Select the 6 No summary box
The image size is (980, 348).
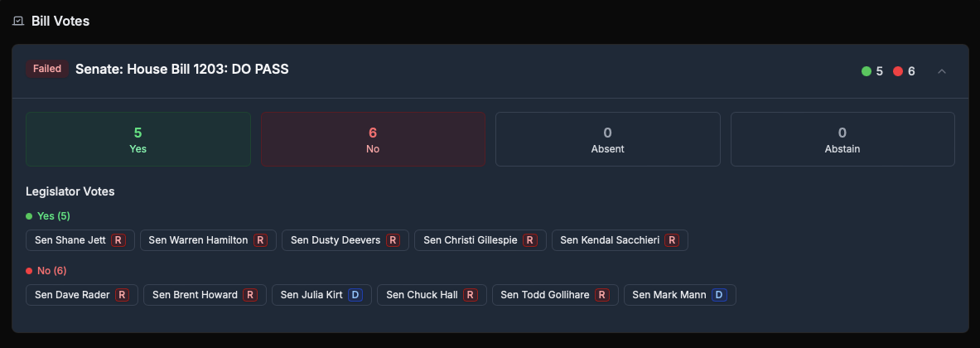point(373,139)
